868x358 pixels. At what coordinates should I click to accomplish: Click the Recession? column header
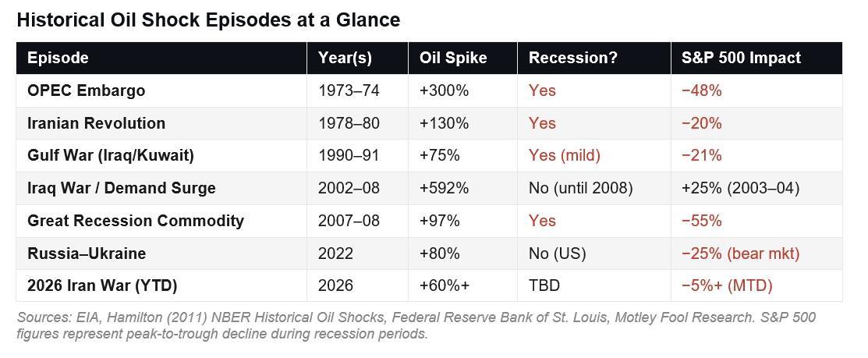pyautogui.click(x=572, y=58)
